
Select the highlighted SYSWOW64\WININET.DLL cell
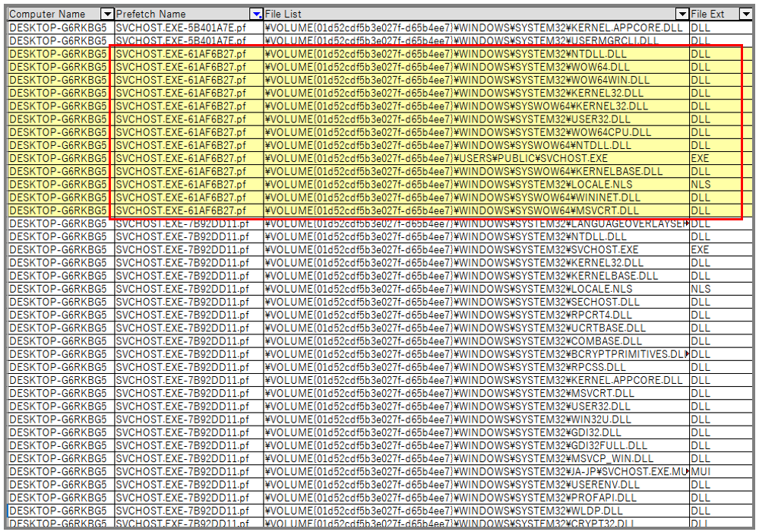tap(476, 198)
